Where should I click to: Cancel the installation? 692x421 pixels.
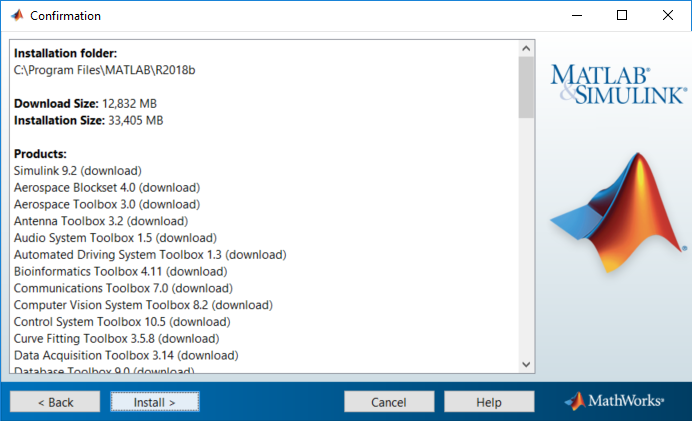point(389,402)
